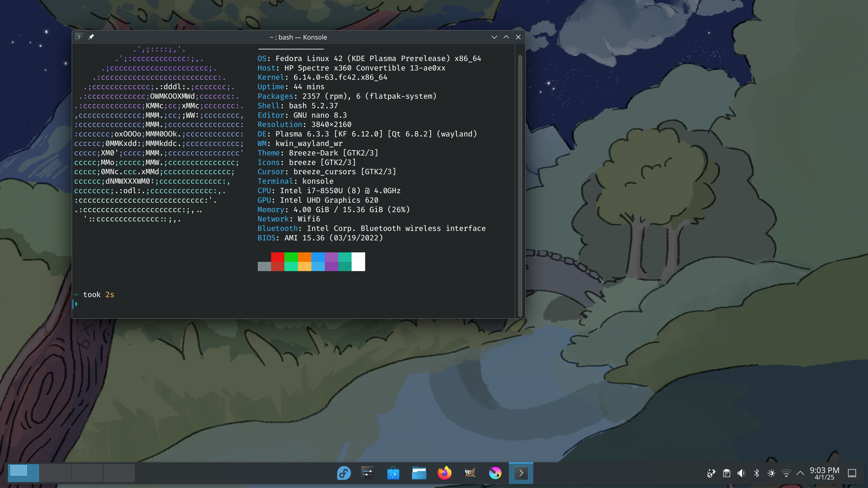Viewport: 868px width, 488px height.
Task: Open the clipboard tray icon
Action: 726,473
